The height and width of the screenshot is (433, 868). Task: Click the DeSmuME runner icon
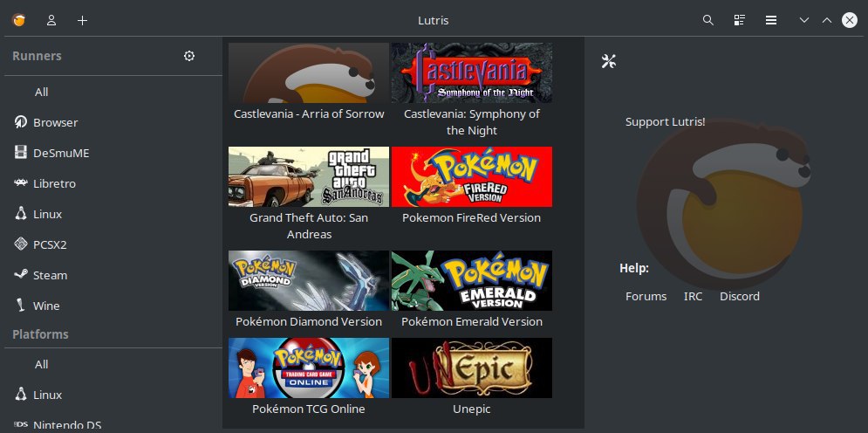[x=21, y=152]
